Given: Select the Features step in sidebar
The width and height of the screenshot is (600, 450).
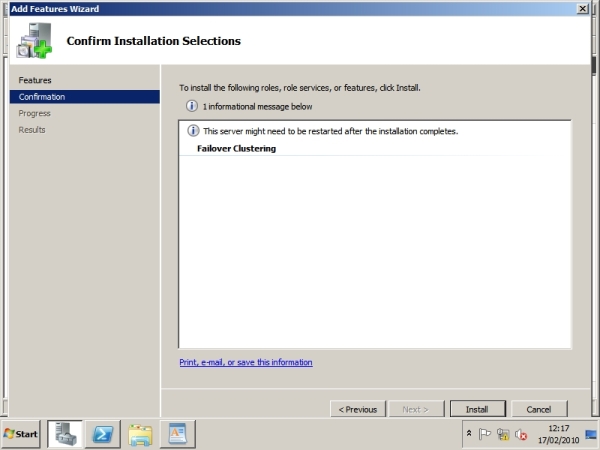Looking at the screenshot, I should [35, 80].
